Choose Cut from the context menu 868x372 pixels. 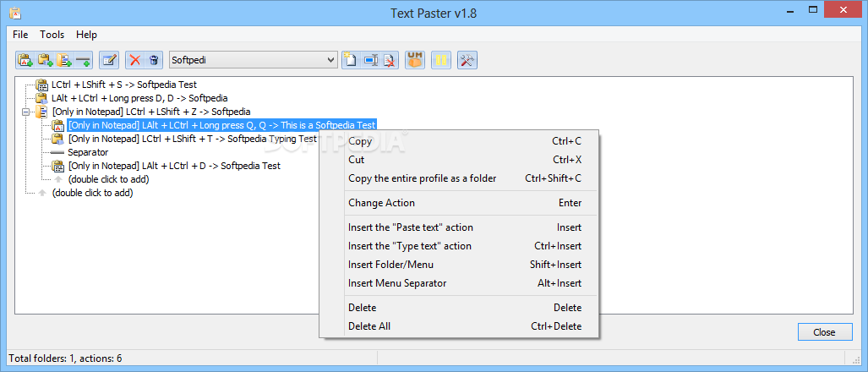(459, 160)
